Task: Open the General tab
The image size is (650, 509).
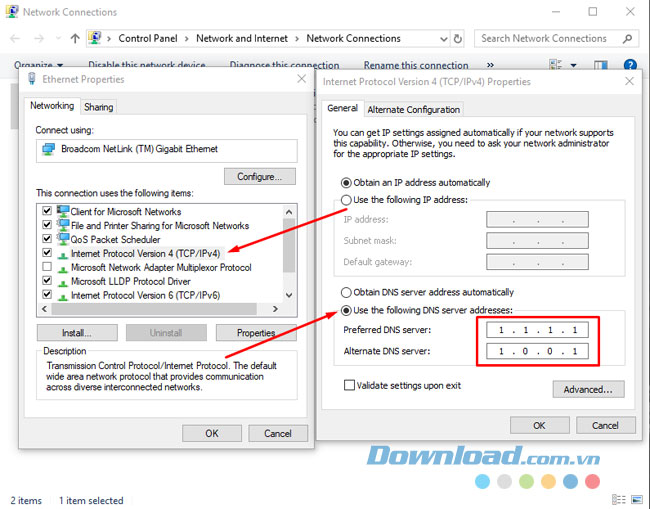Action: coord(342,108)
